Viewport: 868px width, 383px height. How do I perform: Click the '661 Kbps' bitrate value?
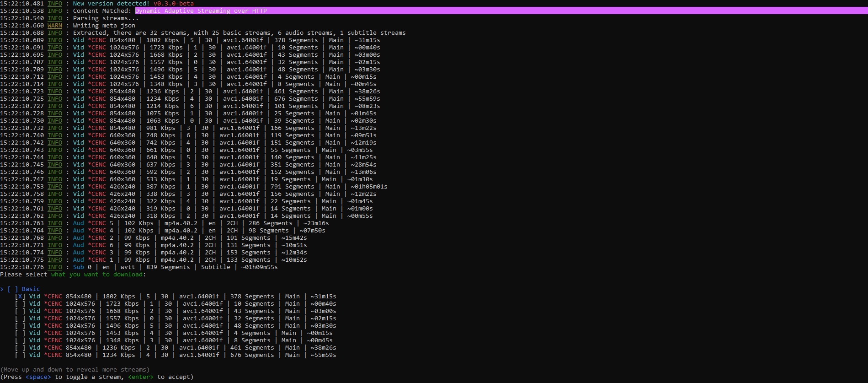[161, 150]
